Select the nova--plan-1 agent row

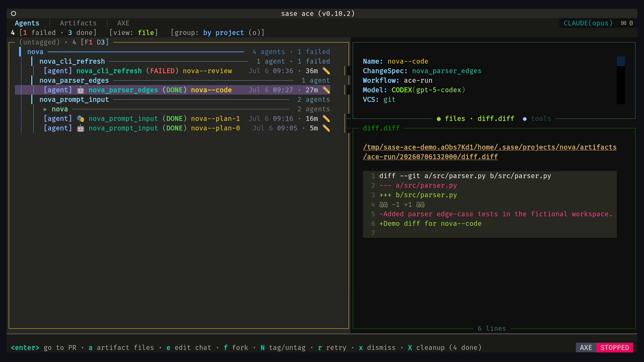[172, 119]
